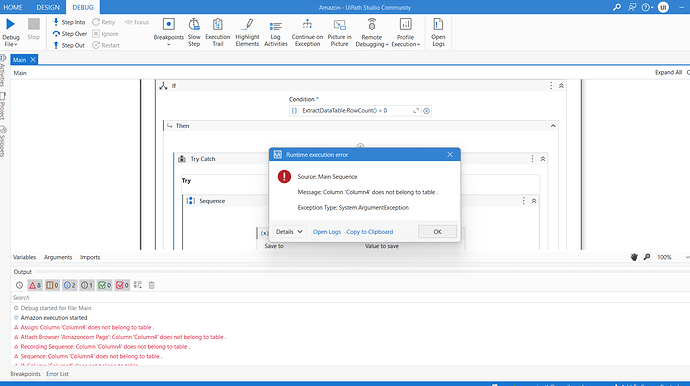Collapse the Then section chevron

[x=553, y=126]
